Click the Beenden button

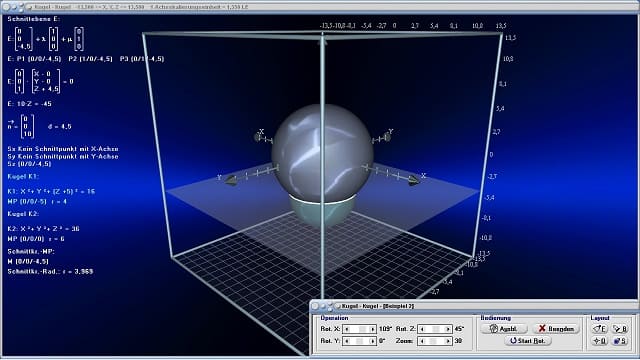coord(556,329)
